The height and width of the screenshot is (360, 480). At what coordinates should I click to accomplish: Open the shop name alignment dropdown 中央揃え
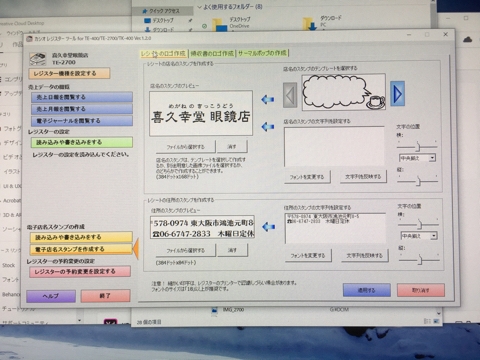(x=417, y=158)
